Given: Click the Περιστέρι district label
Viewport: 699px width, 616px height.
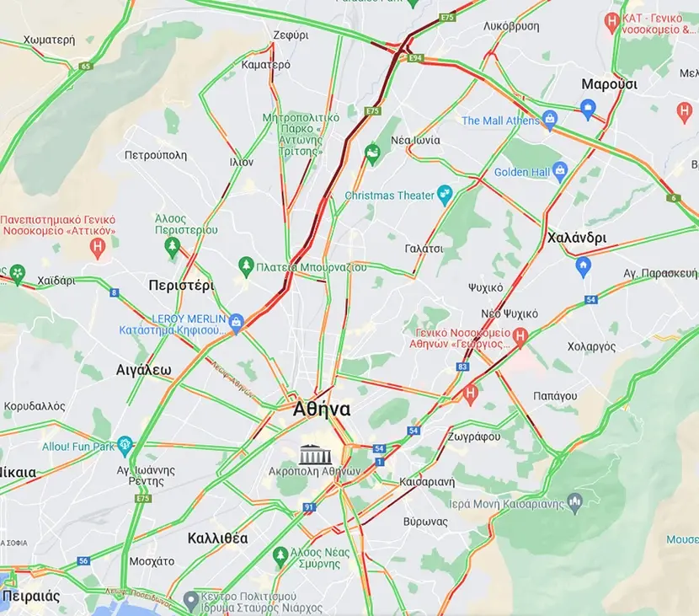Looking at the screenshot, I should coord(181,286).
